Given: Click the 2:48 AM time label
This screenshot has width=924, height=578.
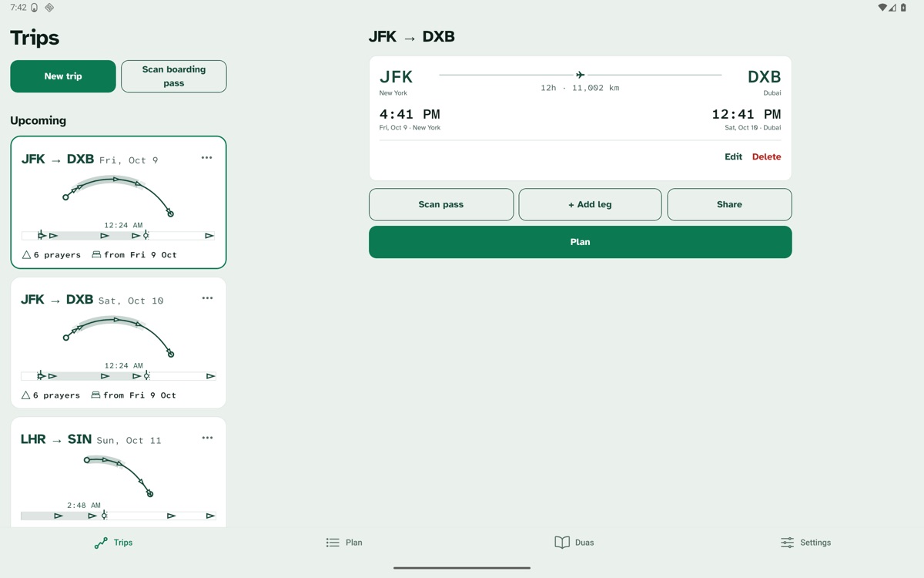Looking at the screenshot, I should pyautogui.click(x=83, y=506).
